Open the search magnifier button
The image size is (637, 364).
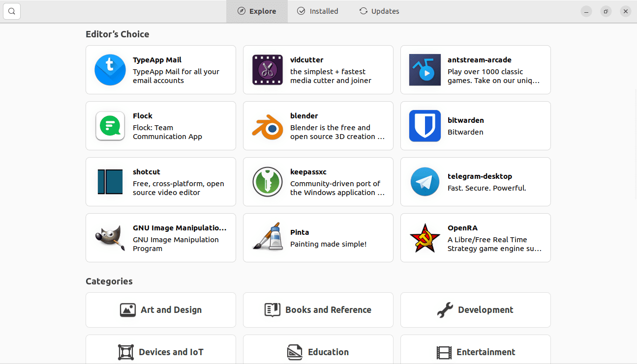coord(12,11)
